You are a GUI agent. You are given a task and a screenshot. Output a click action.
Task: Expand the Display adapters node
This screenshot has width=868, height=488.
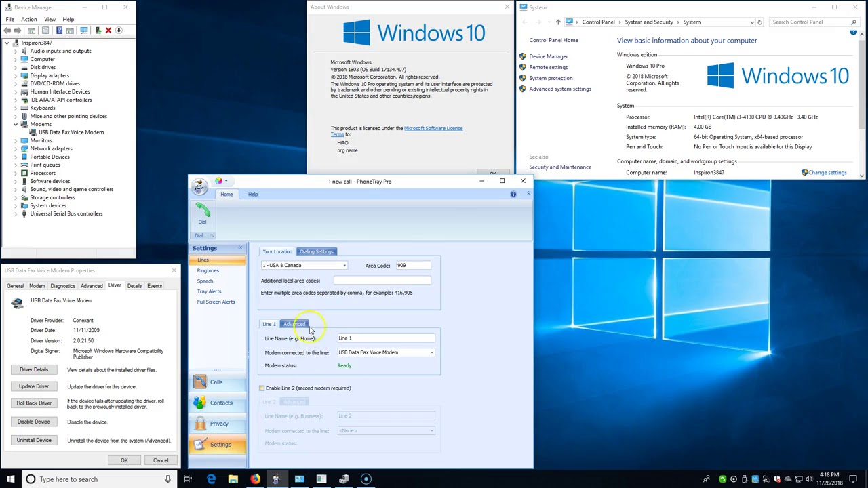[x=16, y=76]
